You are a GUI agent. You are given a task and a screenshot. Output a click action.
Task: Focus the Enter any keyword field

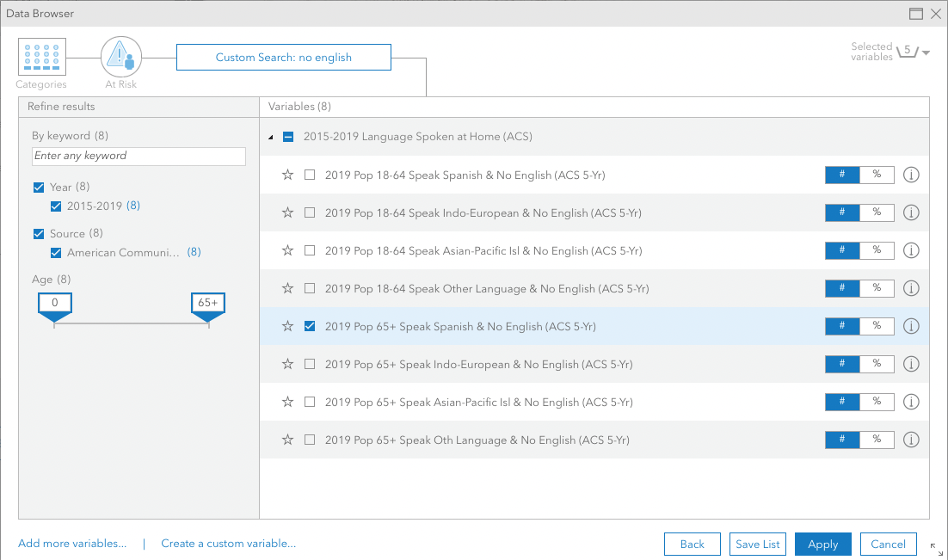[139, 156]
